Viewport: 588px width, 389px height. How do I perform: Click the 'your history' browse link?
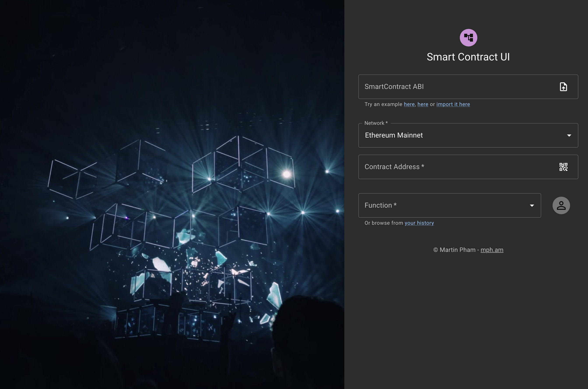click(419, 223)
